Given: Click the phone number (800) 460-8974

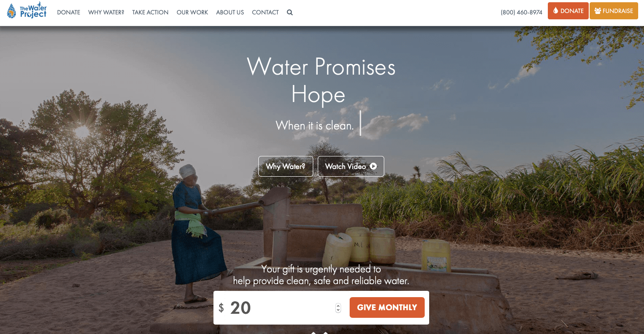Looking at the screenshot, I should coord(521,13).
